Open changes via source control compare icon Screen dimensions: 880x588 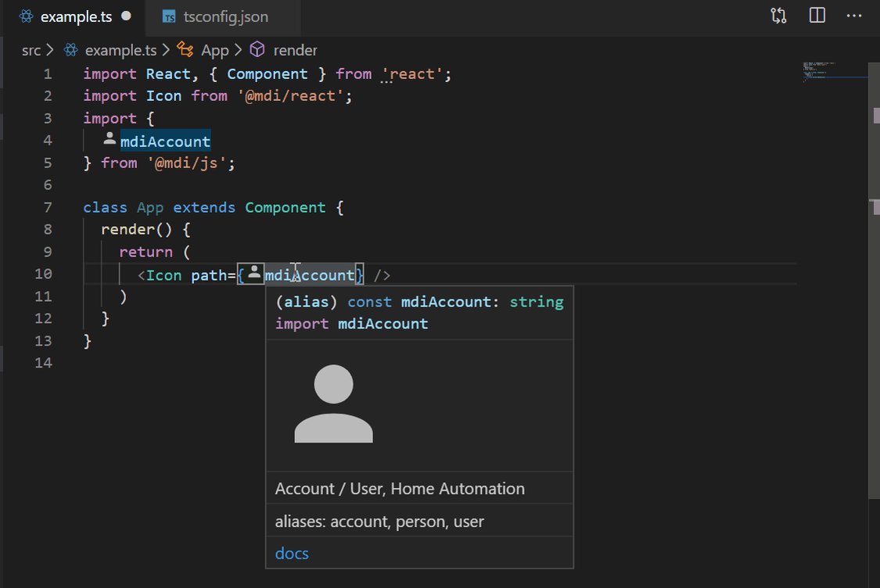778,16
